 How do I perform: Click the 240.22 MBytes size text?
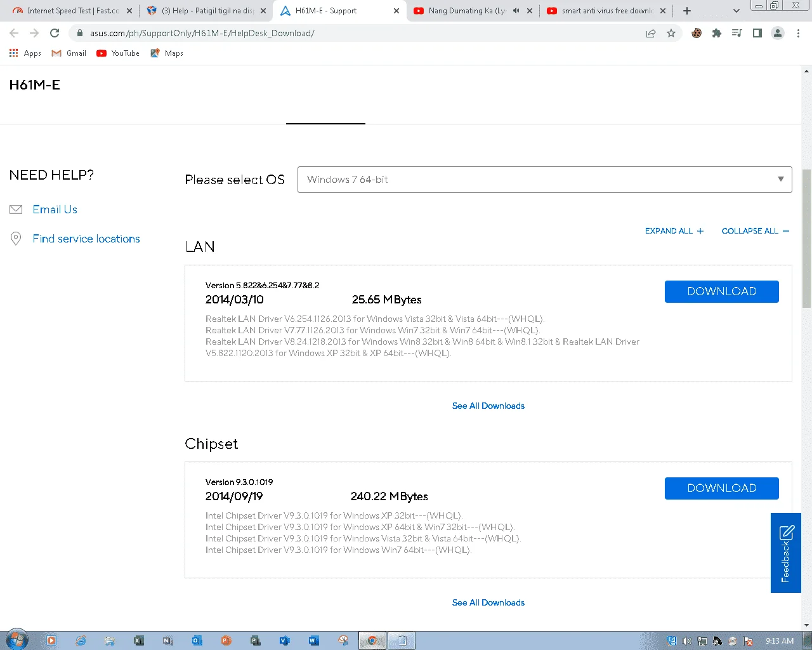pyautogui.click(x=390, y=496)
